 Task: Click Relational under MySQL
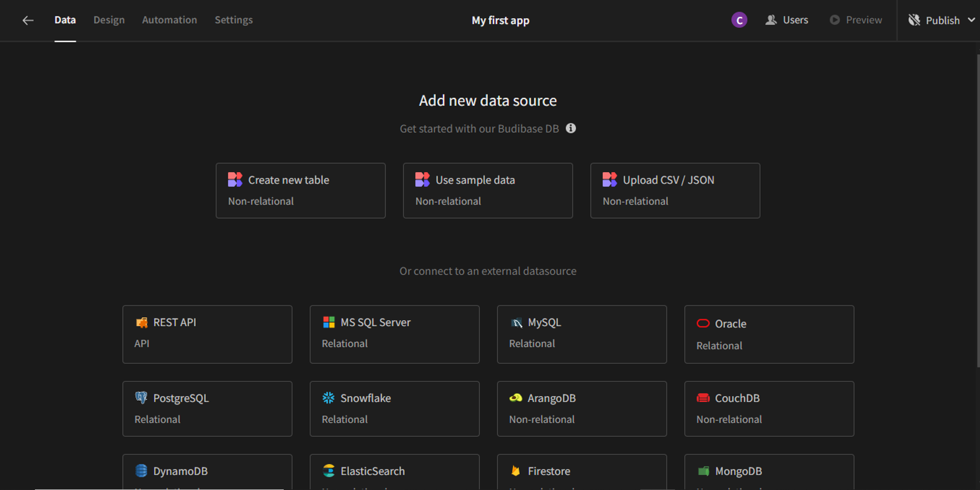tap(532, 344)
